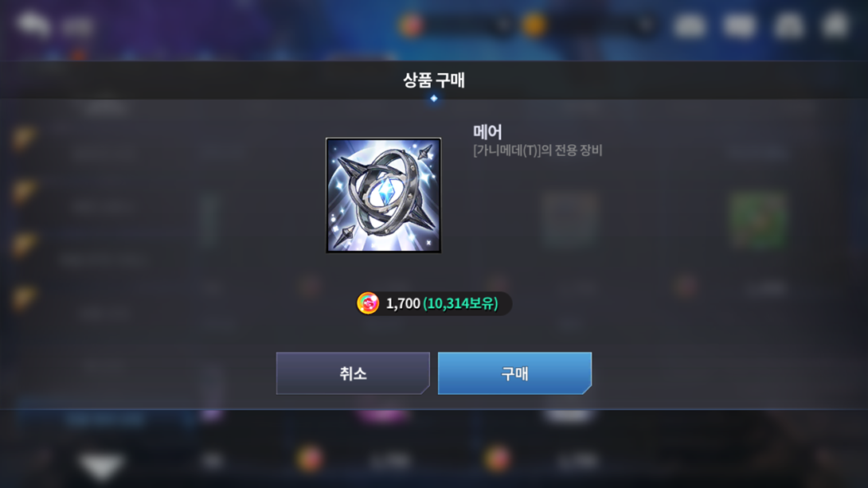Click the red gem currency icon in top bar

(411, 25)
